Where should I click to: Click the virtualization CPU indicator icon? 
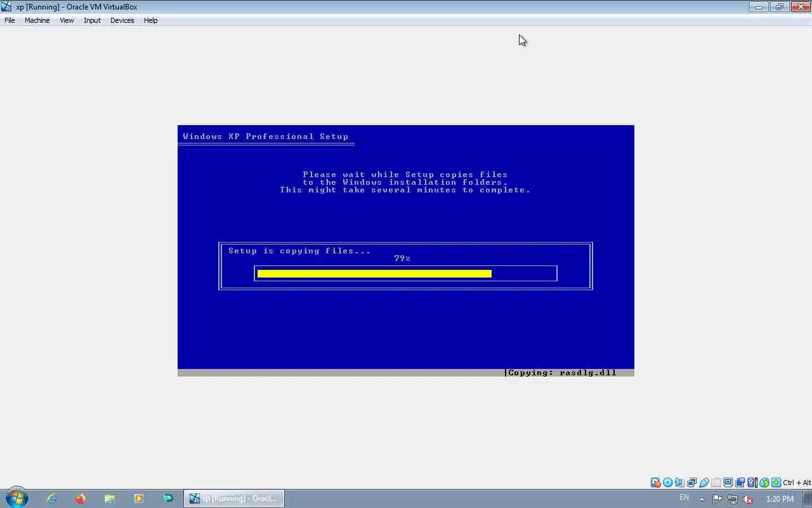752,483
